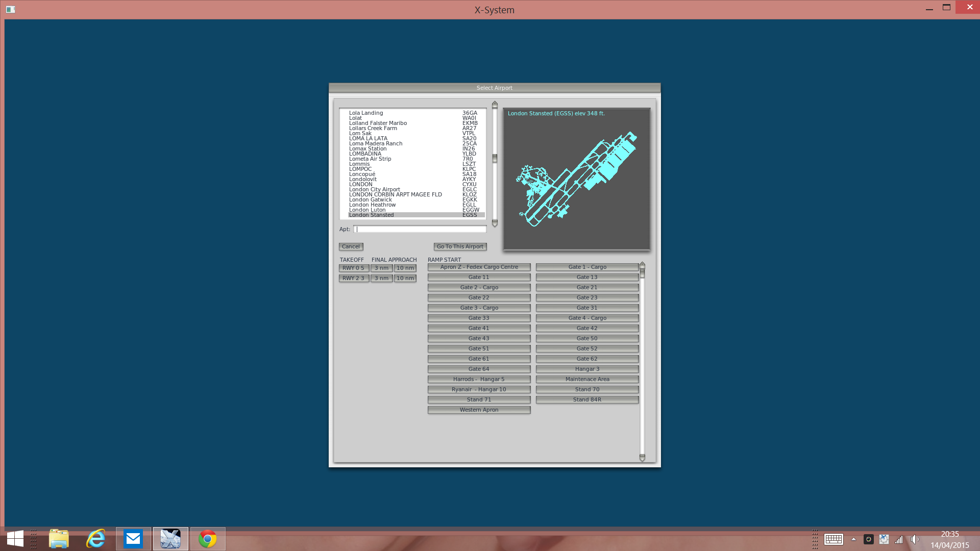Start at Ryanair - Hangar 10
Viewport: 980px width, 551px height.
479,389
